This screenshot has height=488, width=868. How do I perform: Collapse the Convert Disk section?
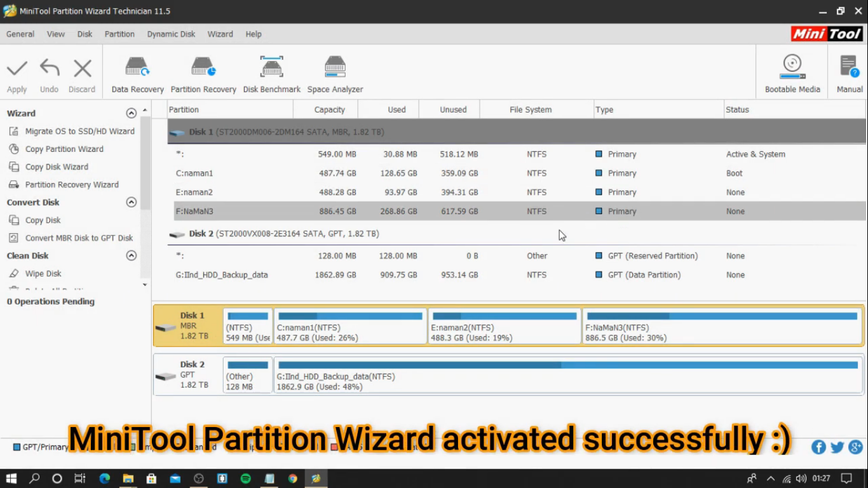tap(132, 201)
